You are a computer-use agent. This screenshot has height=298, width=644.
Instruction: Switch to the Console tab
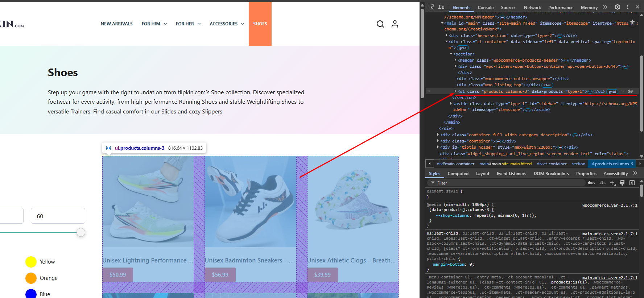(x=486, y=7)
